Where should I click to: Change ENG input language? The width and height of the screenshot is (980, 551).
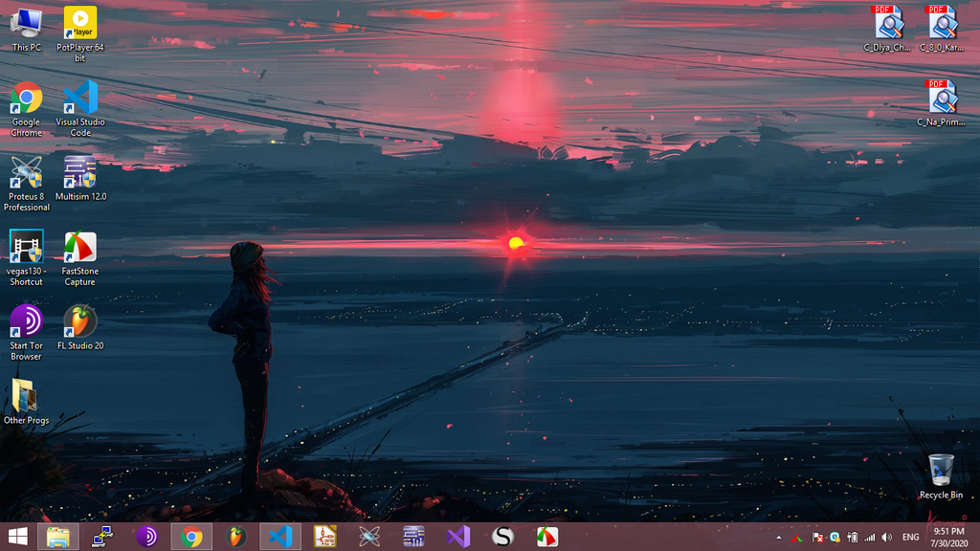click(x=911, y=538)
